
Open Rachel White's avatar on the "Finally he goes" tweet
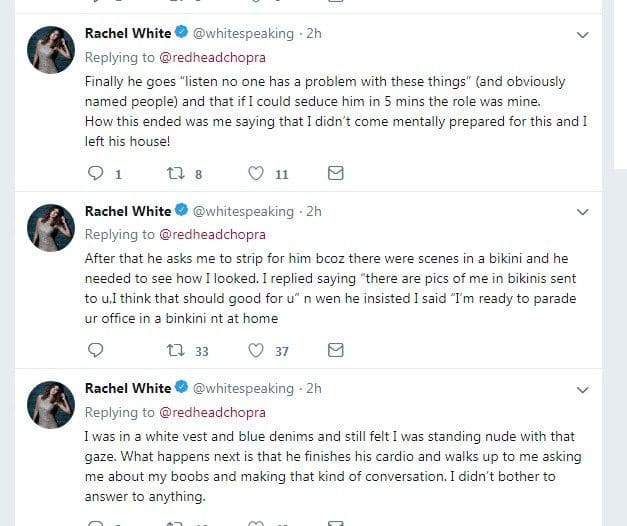pyautogui.click(x=45, y=49)
